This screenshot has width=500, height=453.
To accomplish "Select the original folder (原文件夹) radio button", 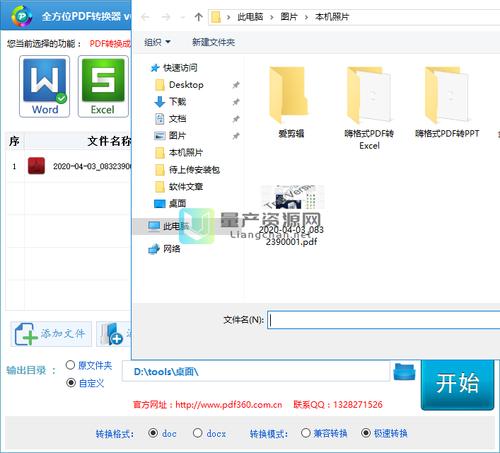I will 70,365.
